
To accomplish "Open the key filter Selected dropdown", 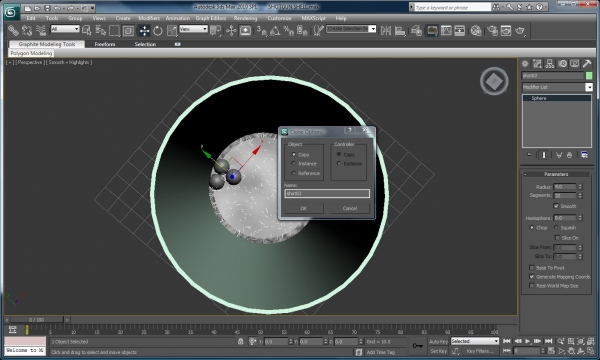I will [474, 341].
